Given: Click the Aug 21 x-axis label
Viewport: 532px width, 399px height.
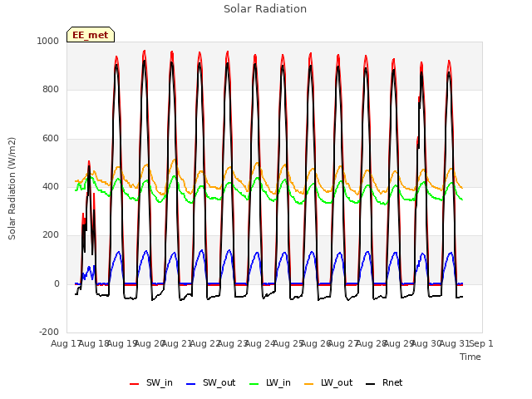Looking at the screenshot, I should [x=176, y=343].
